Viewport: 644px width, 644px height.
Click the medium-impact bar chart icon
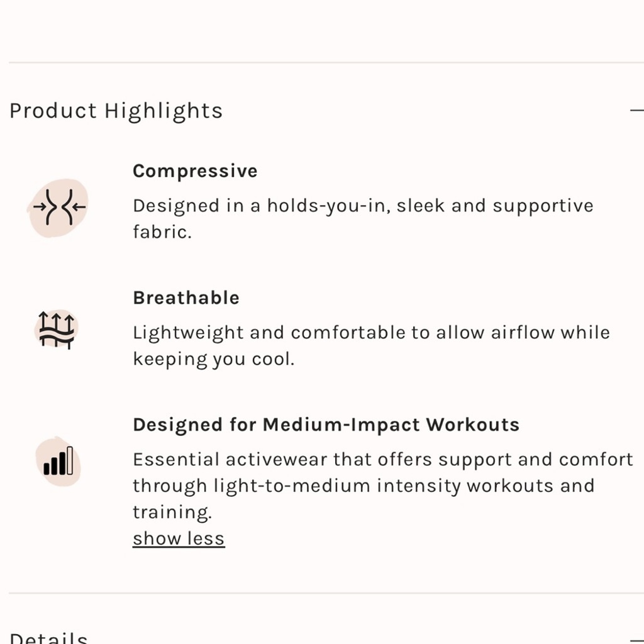(x=58, y=461)
